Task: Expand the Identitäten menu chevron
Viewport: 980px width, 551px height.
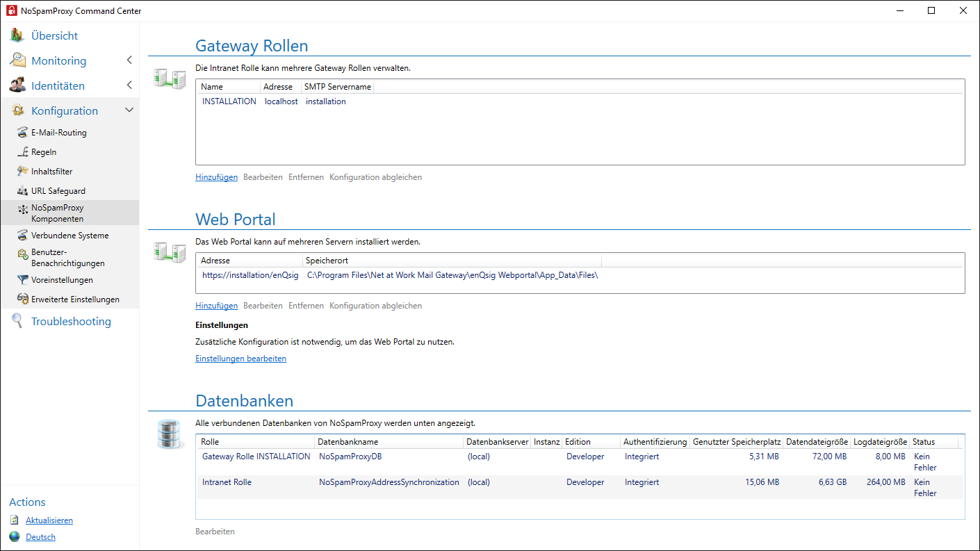Action: (129, 85)
